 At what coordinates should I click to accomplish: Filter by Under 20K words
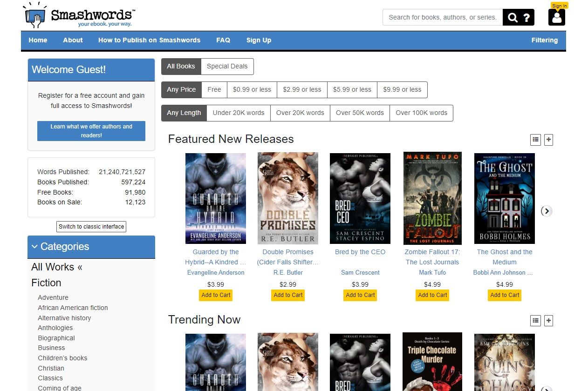click(x=239, y=113)
